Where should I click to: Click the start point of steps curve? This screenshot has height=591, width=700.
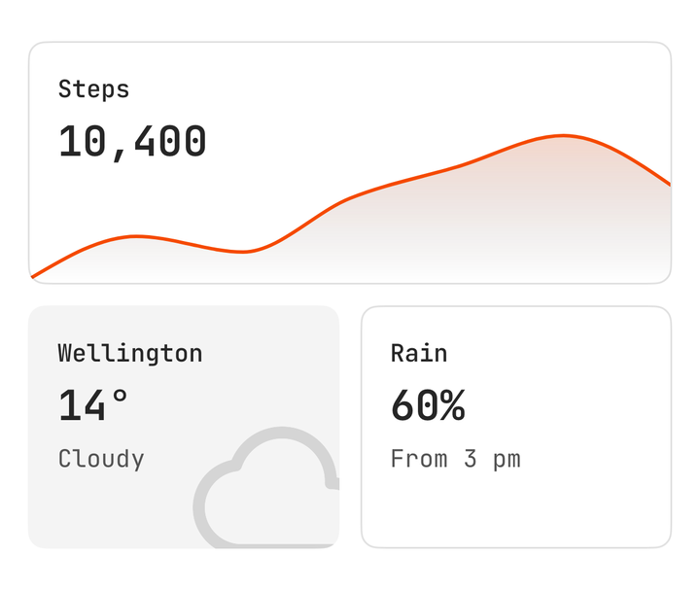[33, 277]
